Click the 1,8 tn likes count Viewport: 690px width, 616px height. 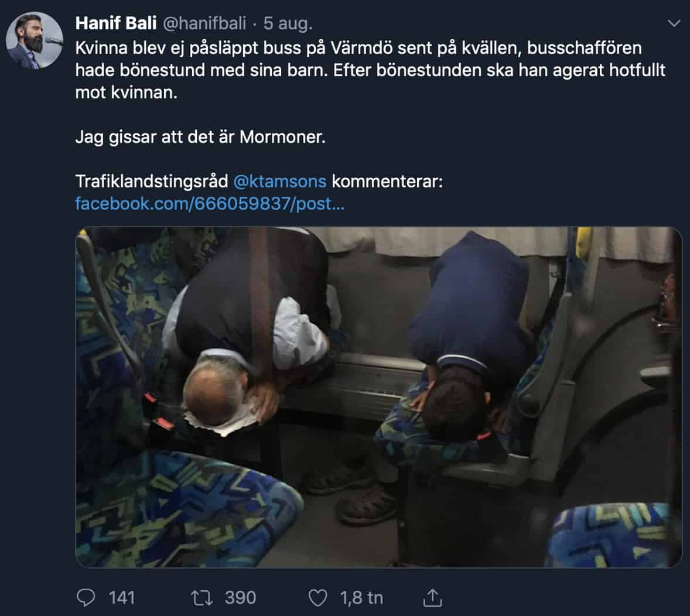click(x=361, y=598)
